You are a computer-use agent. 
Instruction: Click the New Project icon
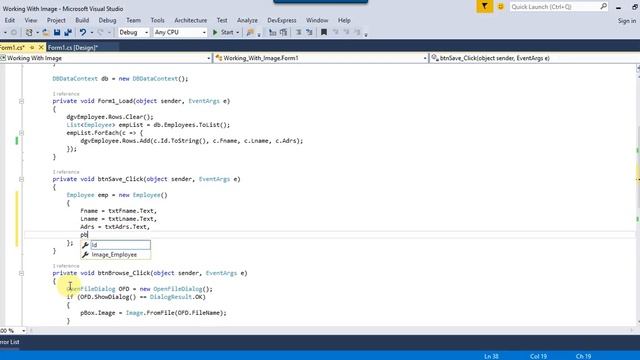pyautogui.click(x=29, y=32)
